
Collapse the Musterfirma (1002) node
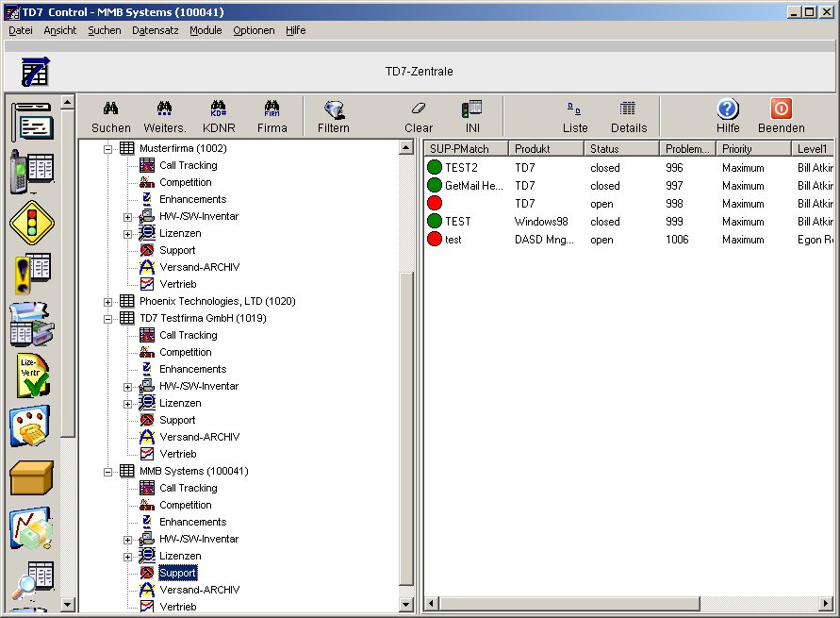click(x=108, y=149)
